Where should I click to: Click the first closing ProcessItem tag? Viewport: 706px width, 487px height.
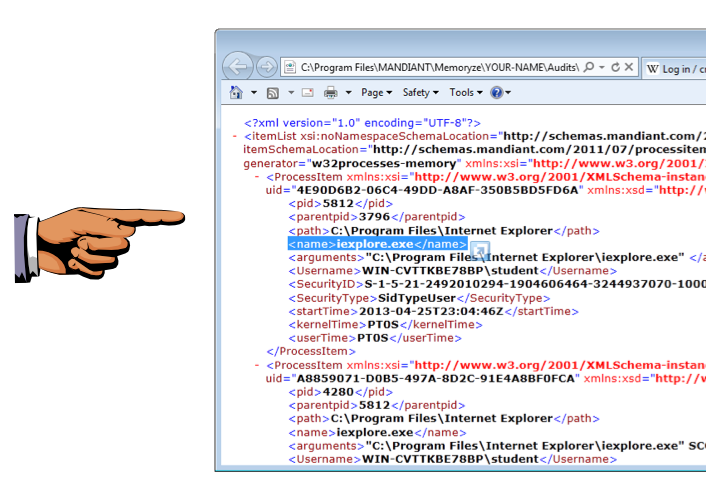pyautogui.click(x=311, y=351)
